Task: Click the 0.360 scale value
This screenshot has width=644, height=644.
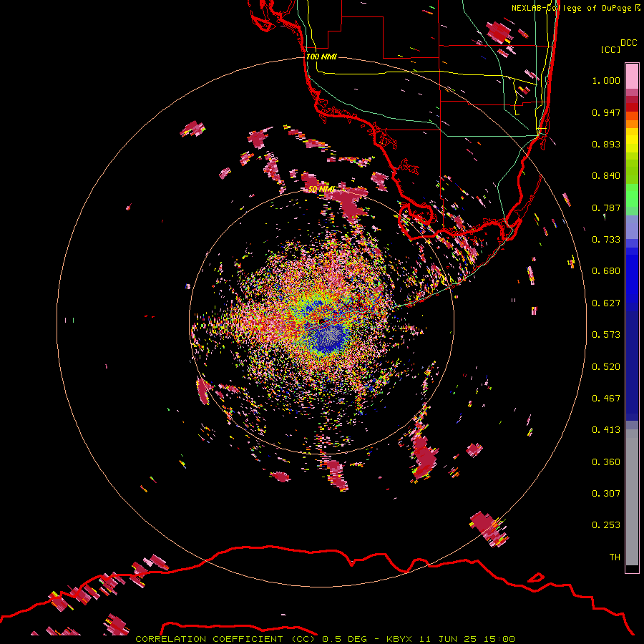Action: coord(606,462)
